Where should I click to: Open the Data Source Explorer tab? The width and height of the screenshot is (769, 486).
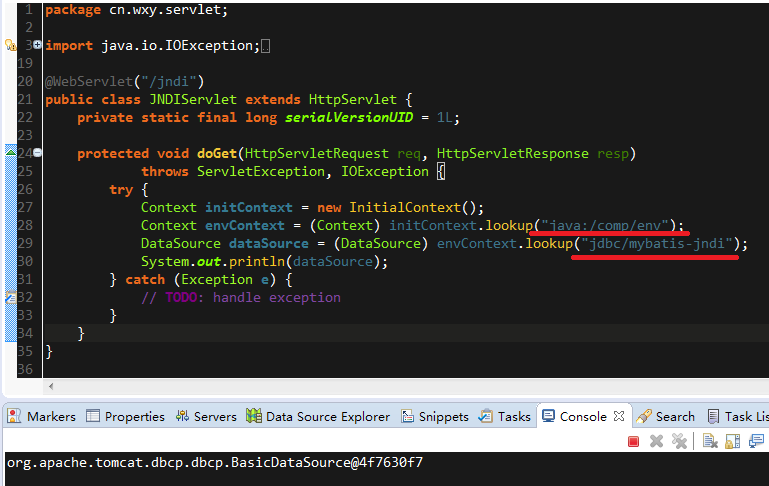coord(318,416)
